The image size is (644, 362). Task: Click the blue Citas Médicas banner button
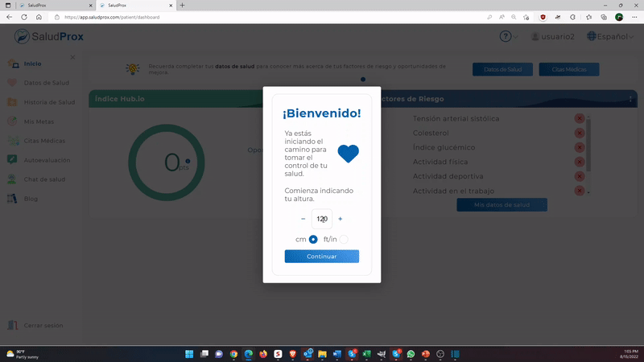[x=569, y=69]
